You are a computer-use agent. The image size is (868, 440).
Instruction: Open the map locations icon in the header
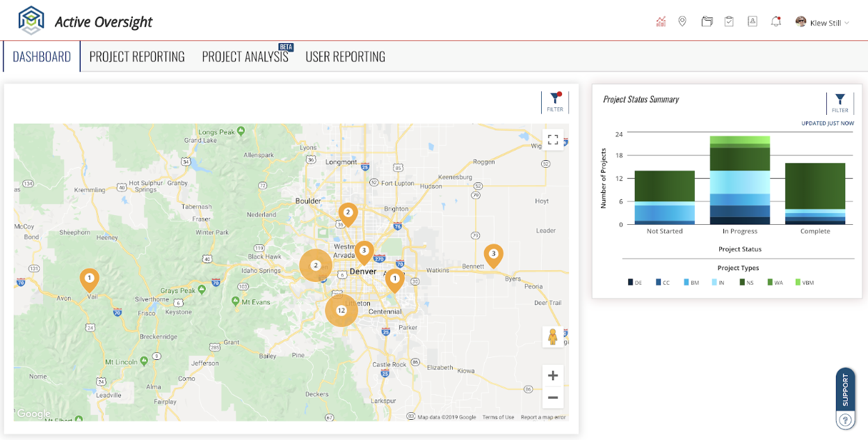coord(682,21)
